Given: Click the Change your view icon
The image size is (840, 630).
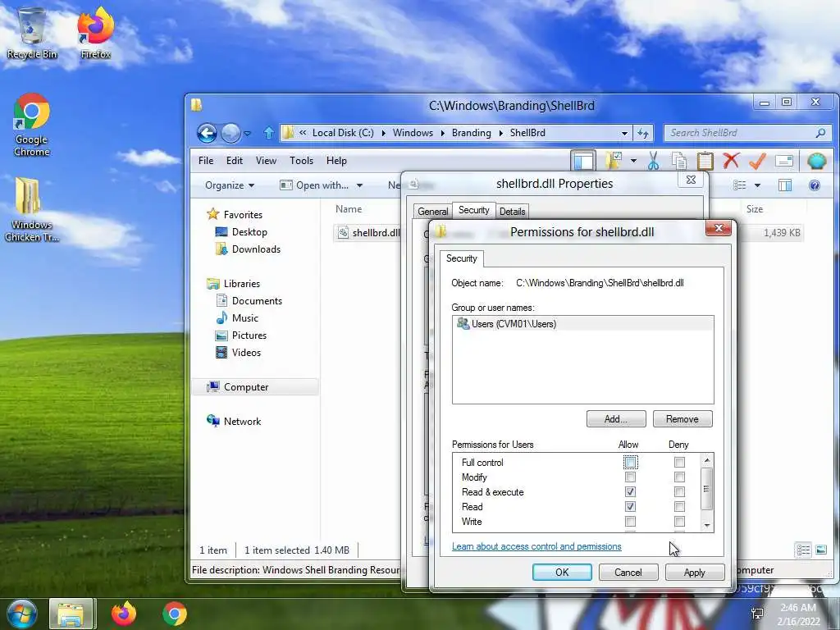Looking at the screenshot, I should [x=739, y=185].
